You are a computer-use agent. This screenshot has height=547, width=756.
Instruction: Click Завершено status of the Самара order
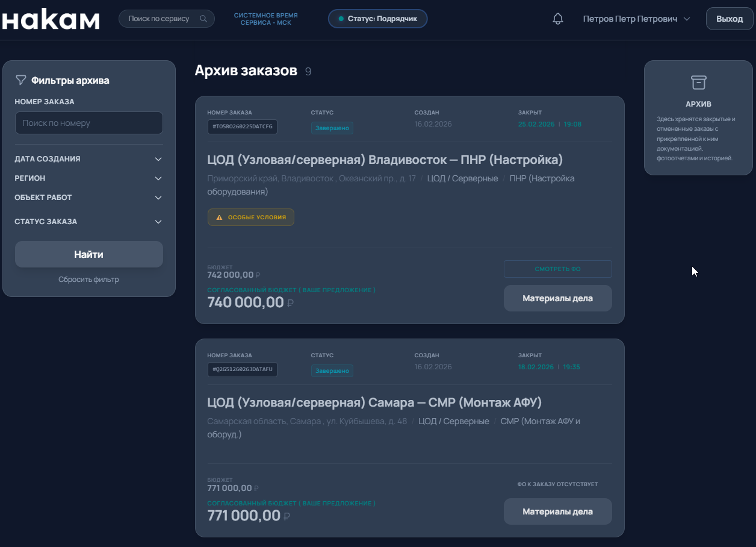point(332,370)
